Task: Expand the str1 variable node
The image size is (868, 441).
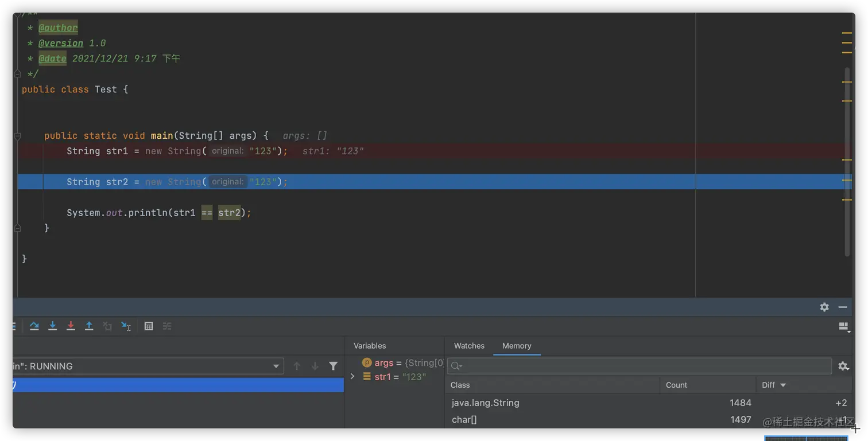Action: coord(352,377)
